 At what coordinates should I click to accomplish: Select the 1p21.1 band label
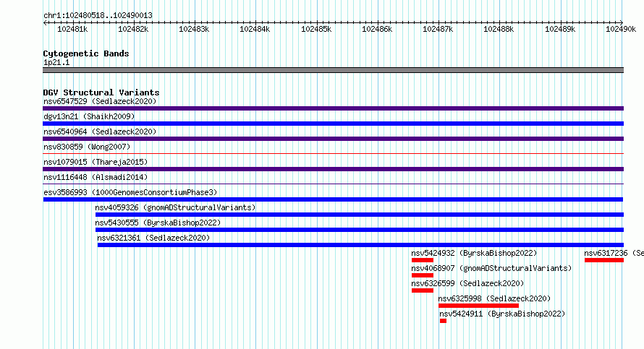tap(56, 62)
